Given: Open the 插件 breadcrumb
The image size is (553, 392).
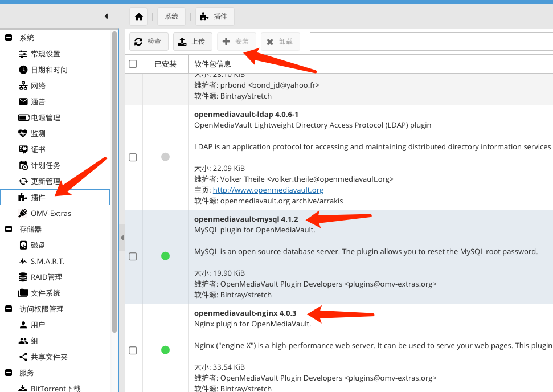Looking at the screenshot, I should point(215,17).
